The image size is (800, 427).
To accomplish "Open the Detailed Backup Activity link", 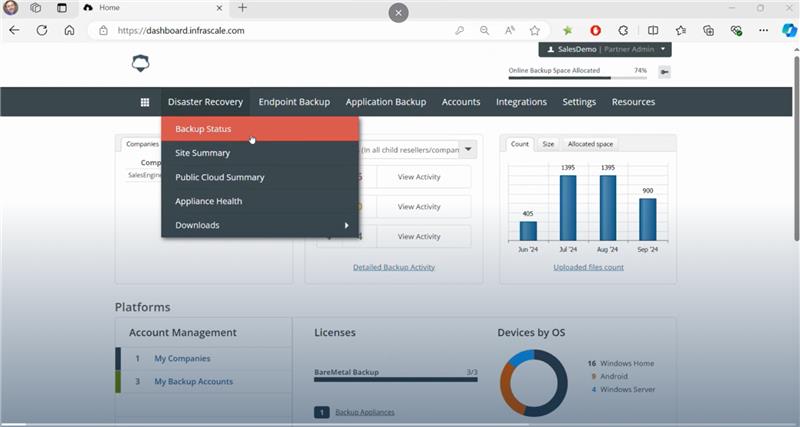I will pos(394,267).
